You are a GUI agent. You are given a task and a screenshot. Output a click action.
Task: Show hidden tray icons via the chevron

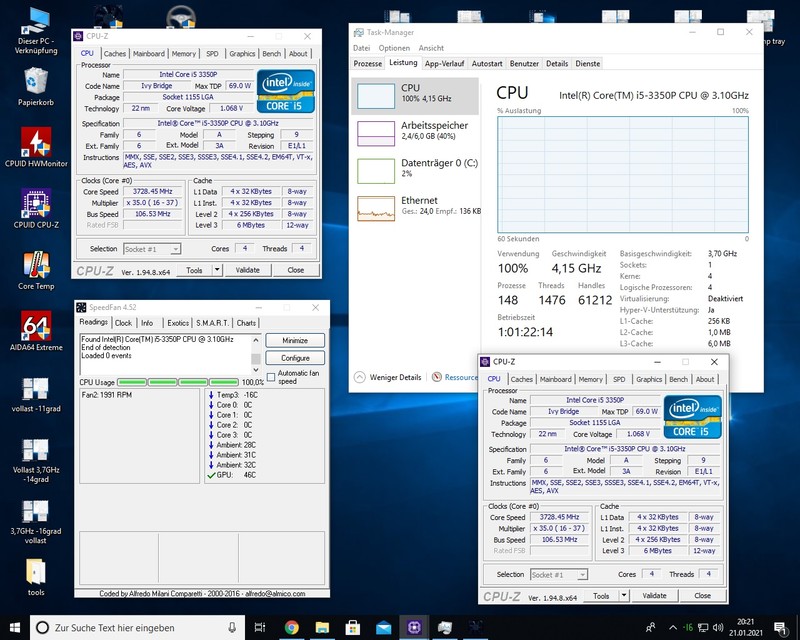click(x=673, y=627)
